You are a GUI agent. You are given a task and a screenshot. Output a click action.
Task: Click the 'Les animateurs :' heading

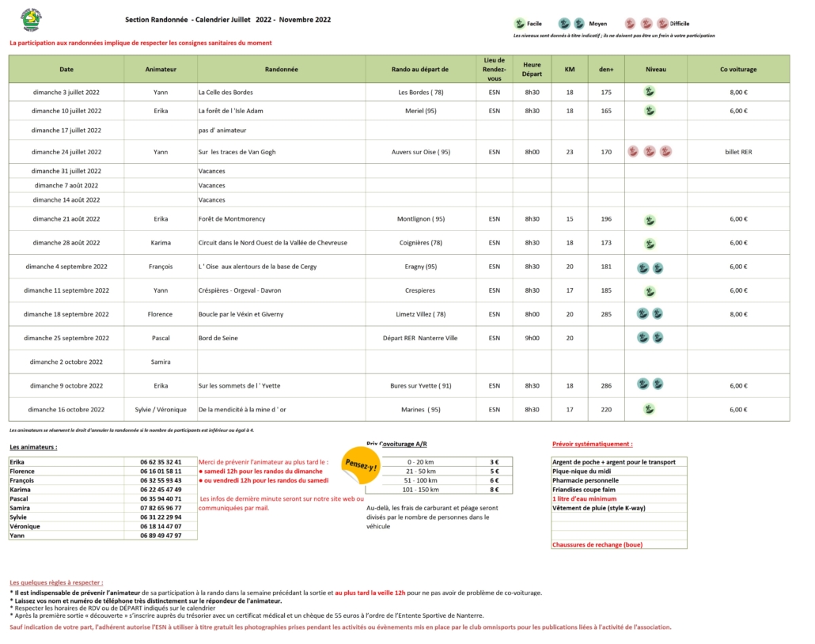coord(33,448)
